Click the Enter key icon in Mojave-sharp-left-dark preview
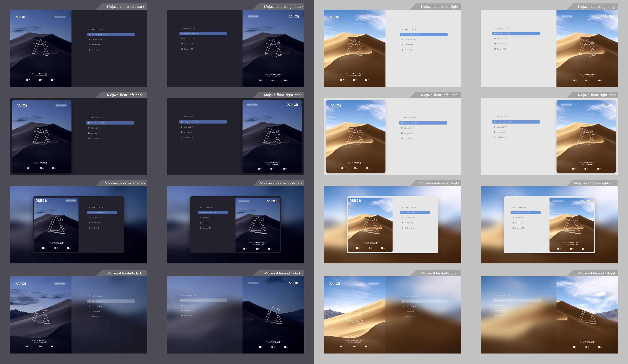Viewport: 628px width, 364px height. 27,80
